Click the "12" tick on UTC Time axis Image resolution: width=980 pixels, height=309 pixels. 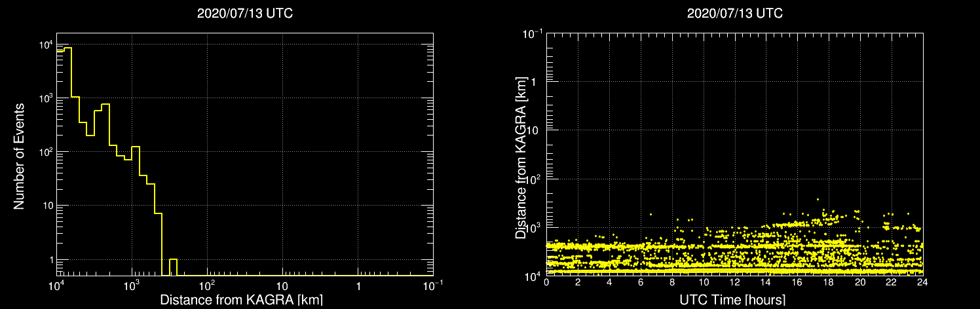(x=735, y=282)
